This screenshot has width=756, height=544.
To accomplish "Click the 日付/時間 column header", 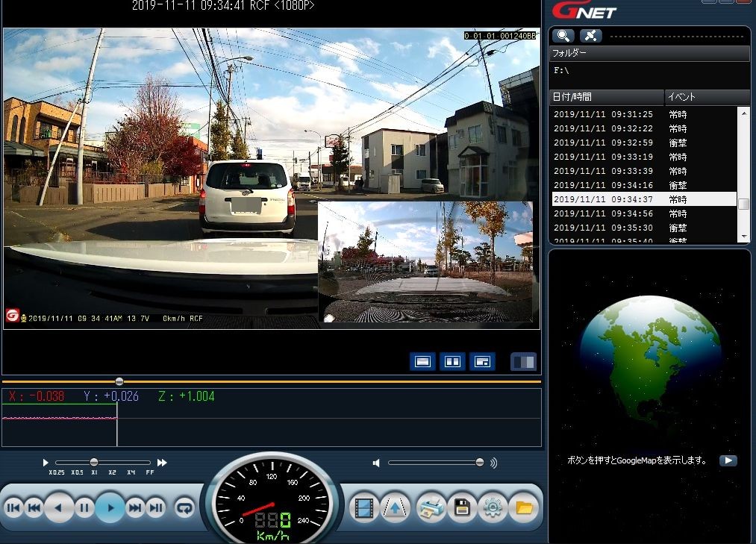I will [x=607, y=97].
